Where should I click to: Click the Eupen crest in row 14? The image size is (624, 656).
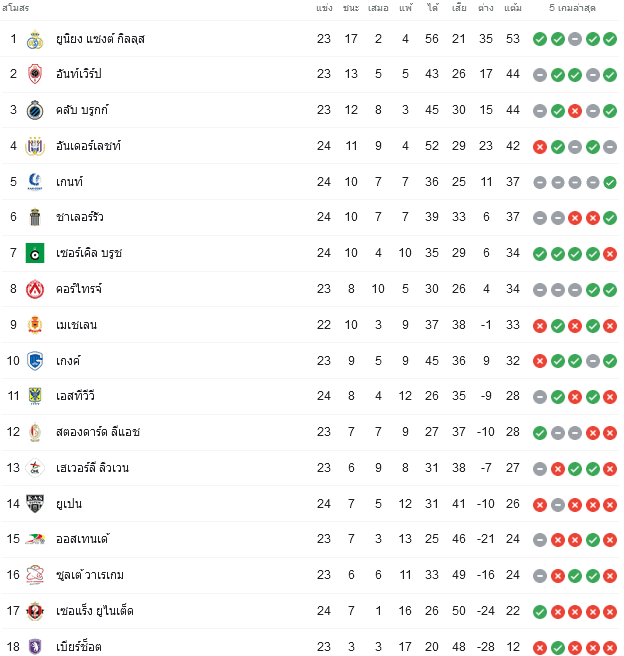pyautogui.click(x=35, y=503)
